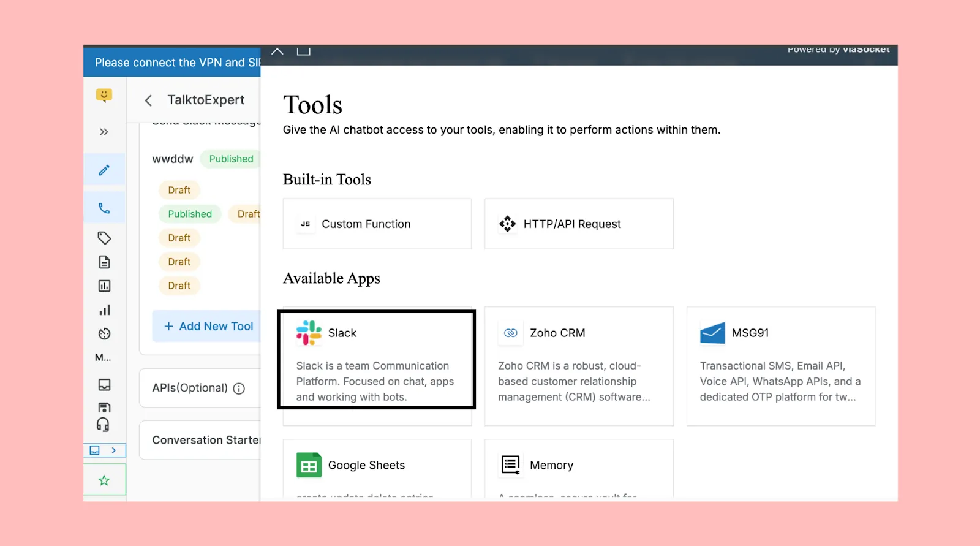
Task: Click the wwddw tool name
Action: click(173, 159)
